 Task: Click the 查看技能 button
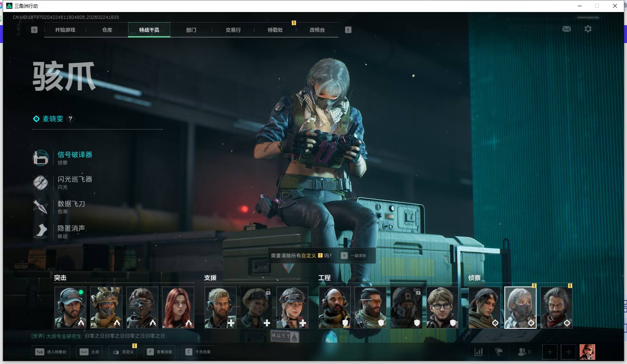point(159,352)
